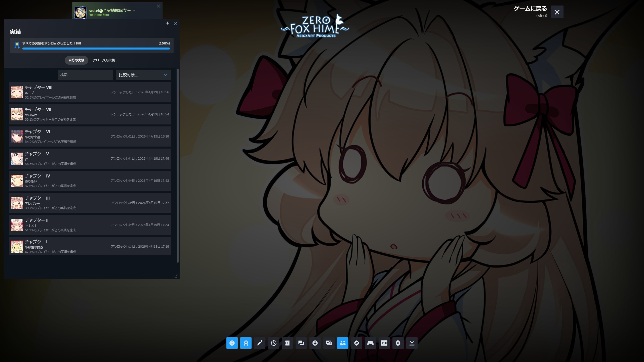
Task: Expand the 比較対象 comparison dropdown
Action: pos(143,75)
